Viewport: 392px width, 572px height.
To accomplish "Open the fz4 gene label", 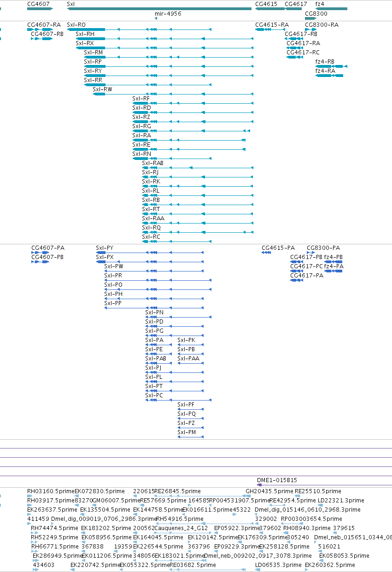I will click(320, 4).
